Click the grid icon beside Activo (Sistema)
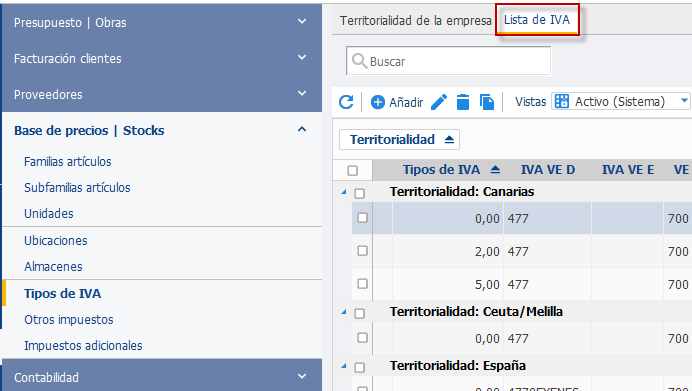 561,101
